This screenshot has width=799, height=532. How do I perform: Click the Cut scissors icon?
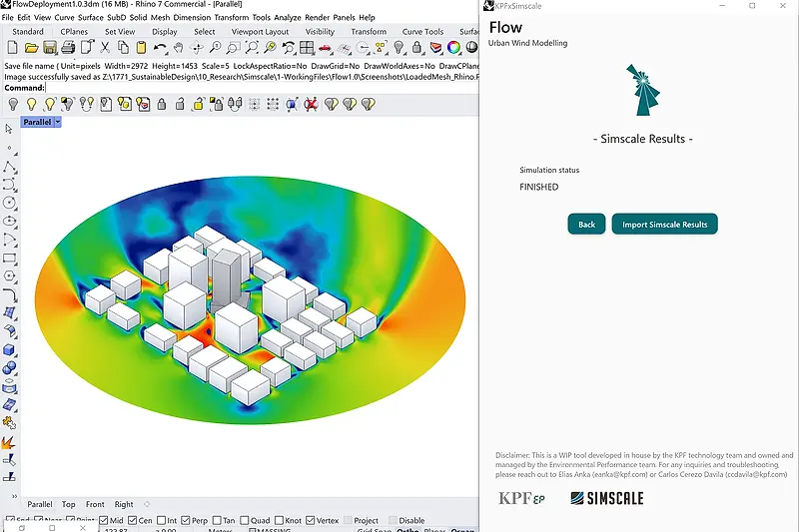point(105,48)
